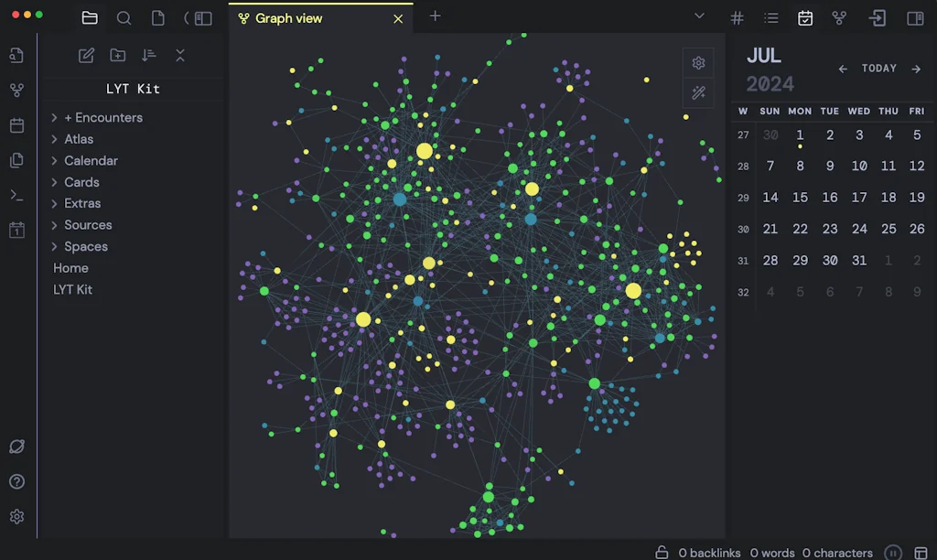937x560 pixels.
Task: Select July 24 in calendar
Action: tap(858, 229)
